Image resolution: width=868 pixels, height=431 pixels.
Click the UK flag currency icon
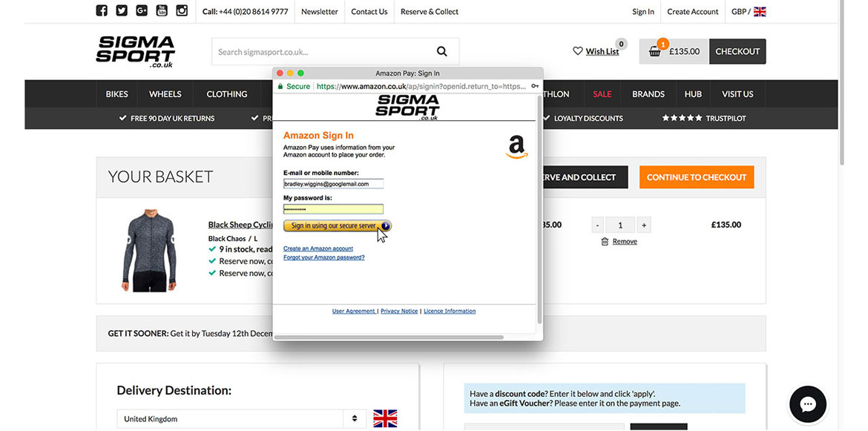[x=760, y=12]
